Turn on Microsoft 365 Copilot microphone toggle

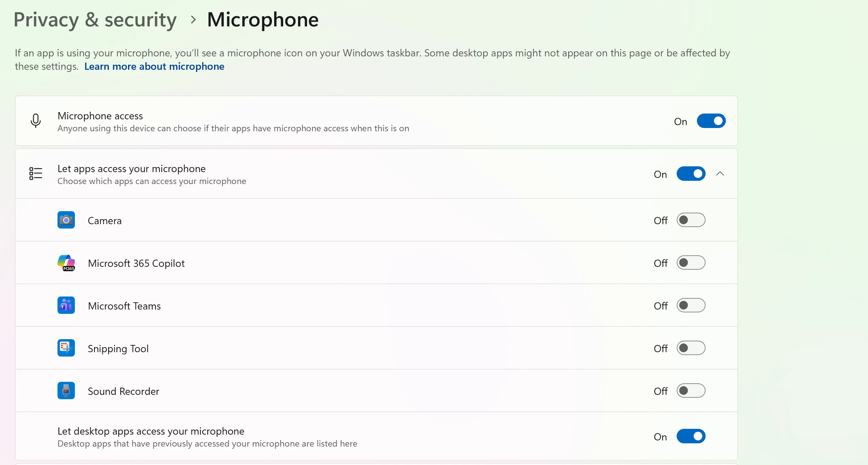(691, 263)
